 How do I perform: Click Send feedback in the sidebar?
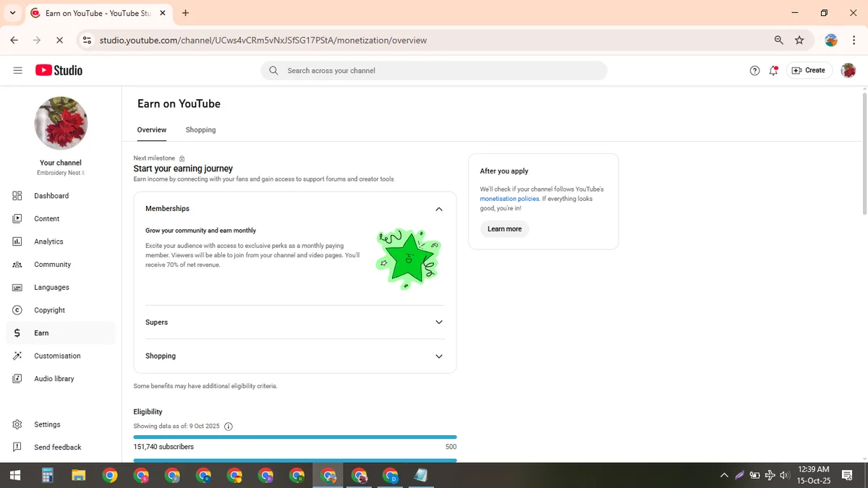tap(60, 448)
